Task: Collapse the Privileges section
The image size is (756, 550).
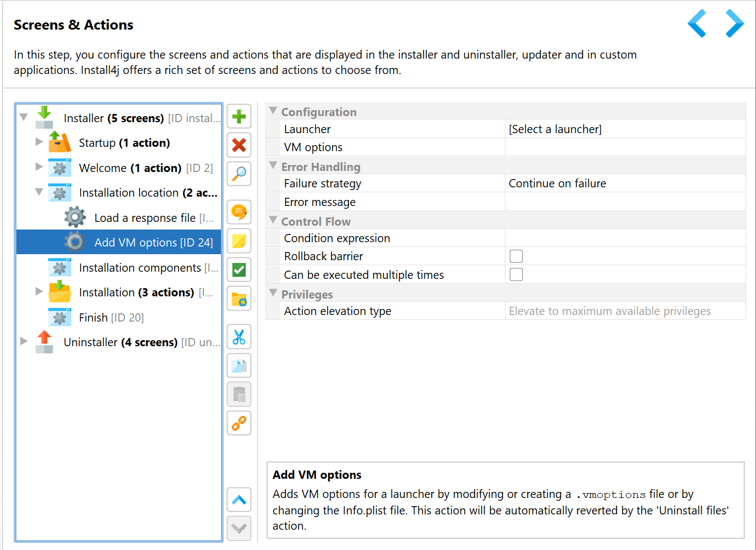Action: 273,293
